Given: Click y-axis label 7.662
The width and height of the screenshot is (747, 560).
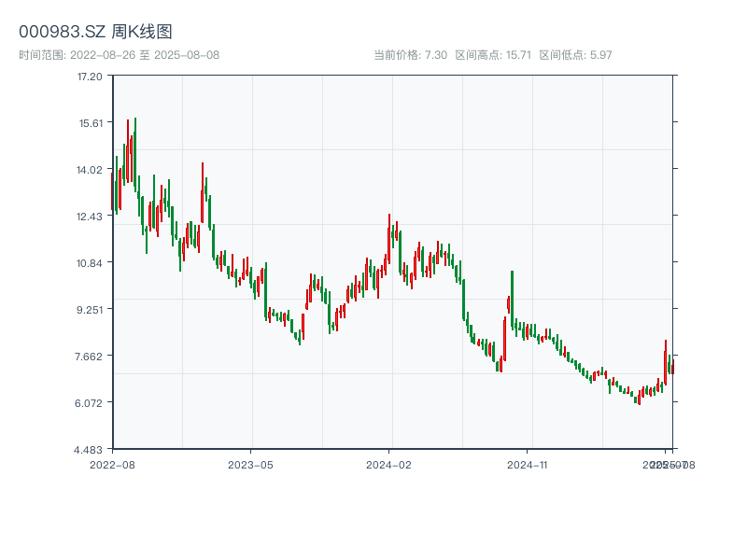Looking at the screenshot, I should (x=89, y=357).
